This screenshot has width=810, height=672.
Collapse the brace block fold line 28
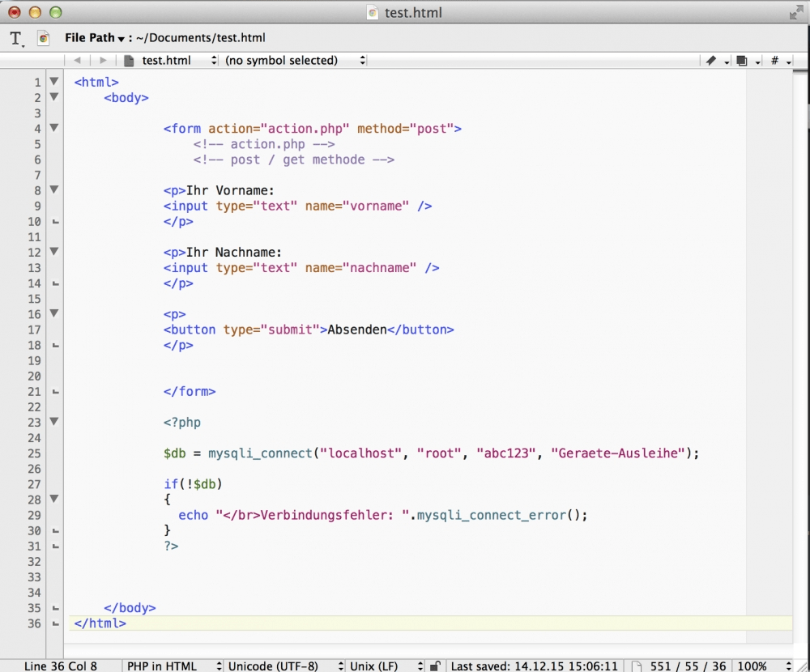pos(54,499)
